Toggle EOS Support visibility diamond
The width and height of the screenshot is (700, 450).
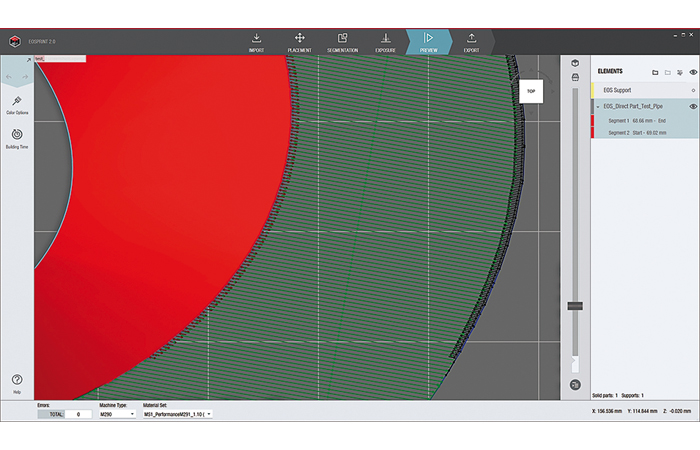[693, 90]
